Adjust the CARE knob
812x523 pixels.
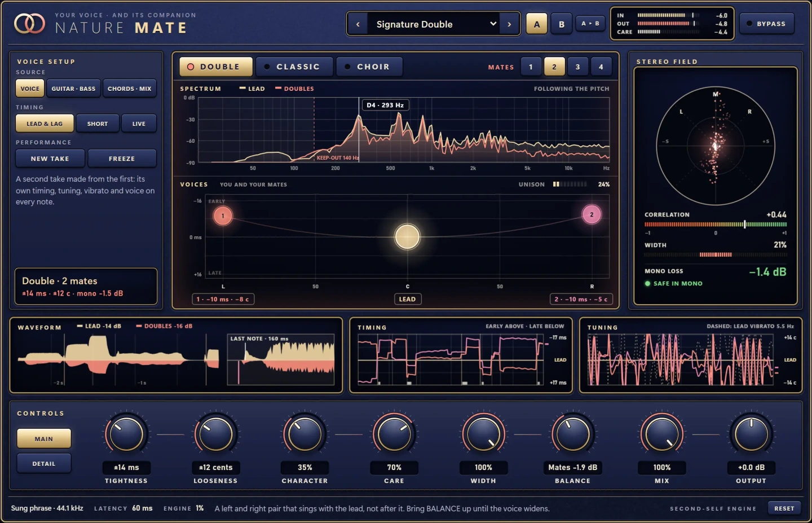click(x=394, y=434)
